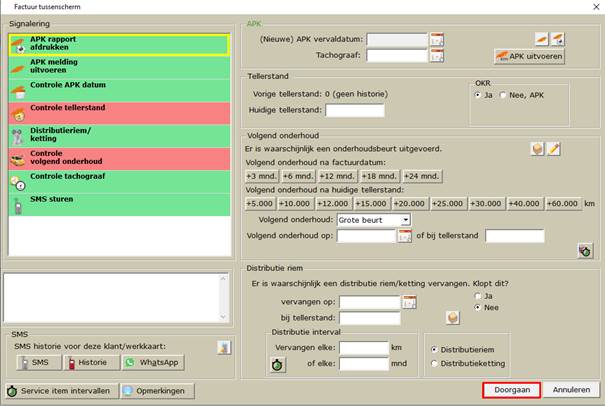Open calendar next to Tachograaf field
Viewport: 605px width, 406px height.
pos(437,56)
